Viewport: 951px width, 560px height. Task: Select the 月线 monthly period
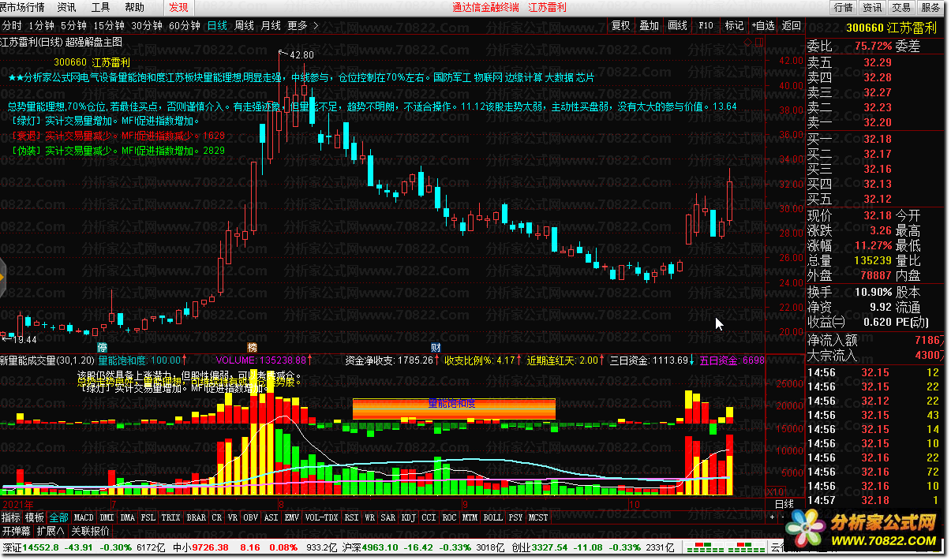(271, 25)
